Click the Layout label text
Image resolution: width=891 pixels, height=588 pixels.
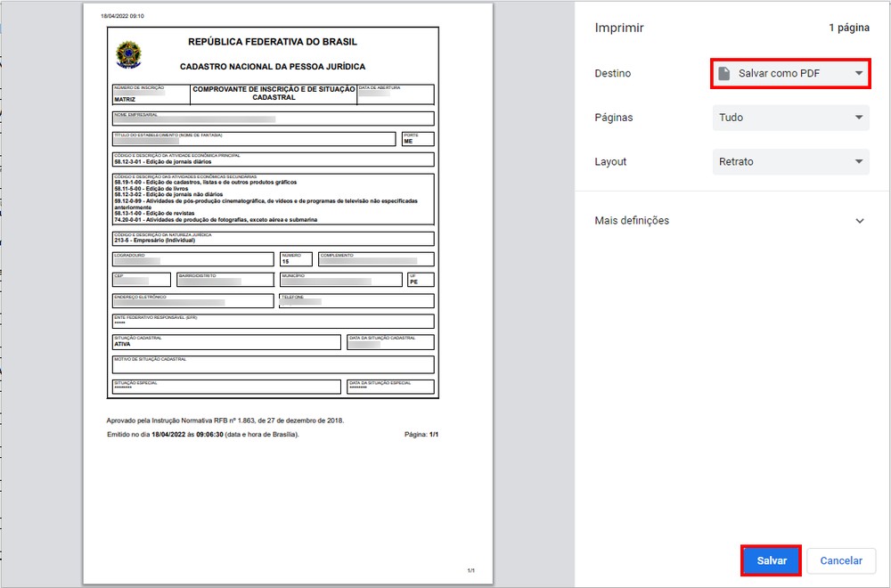(611, 161)
